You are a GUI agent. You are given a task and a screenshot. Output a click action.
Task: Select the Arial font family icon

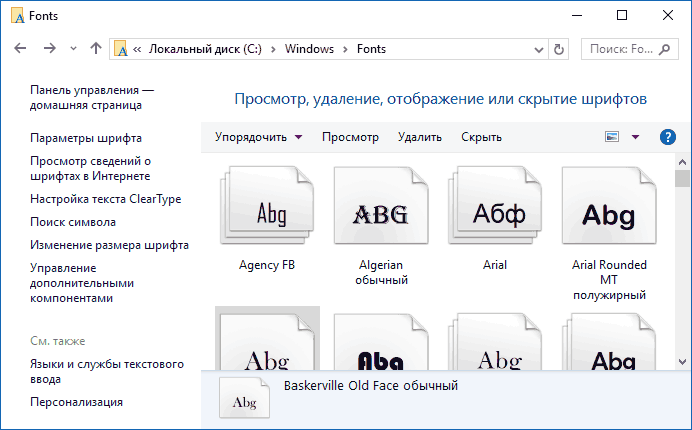point(495,205)
